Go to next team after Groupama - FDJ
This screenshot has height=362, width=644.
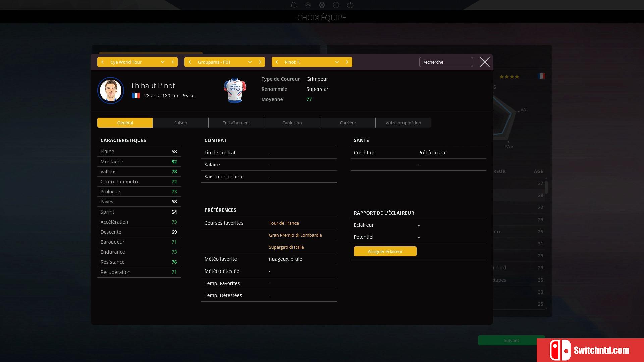tap(260, 62)
